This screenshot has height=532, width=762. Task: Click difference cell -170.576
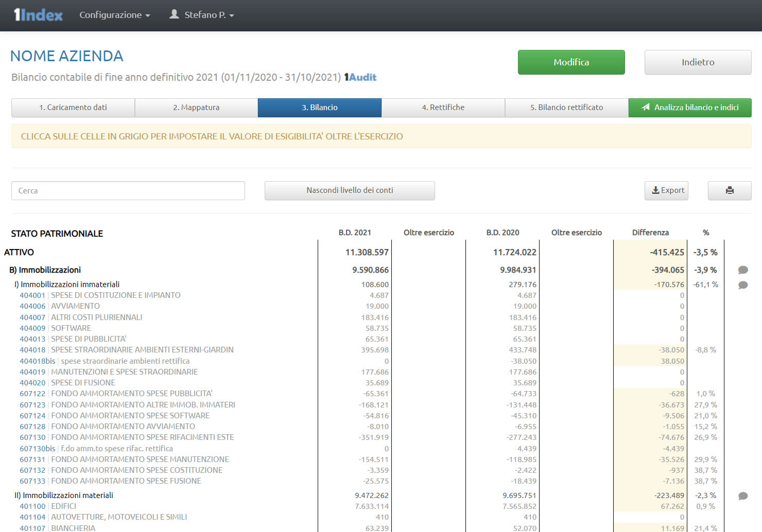tap(669, 285)
